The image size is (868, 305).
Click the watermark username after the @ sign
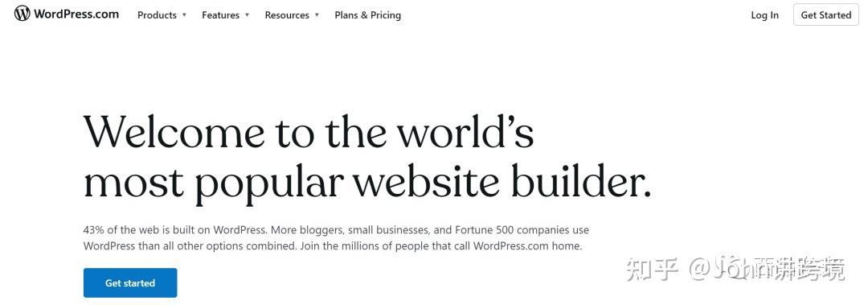pyautogui.click(x=780, y=270)
